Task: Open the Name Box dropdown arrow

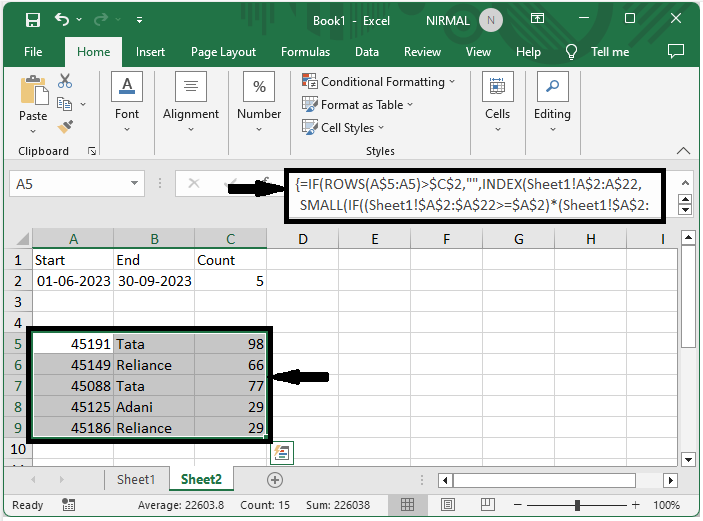Action: (x=134, y=183)
